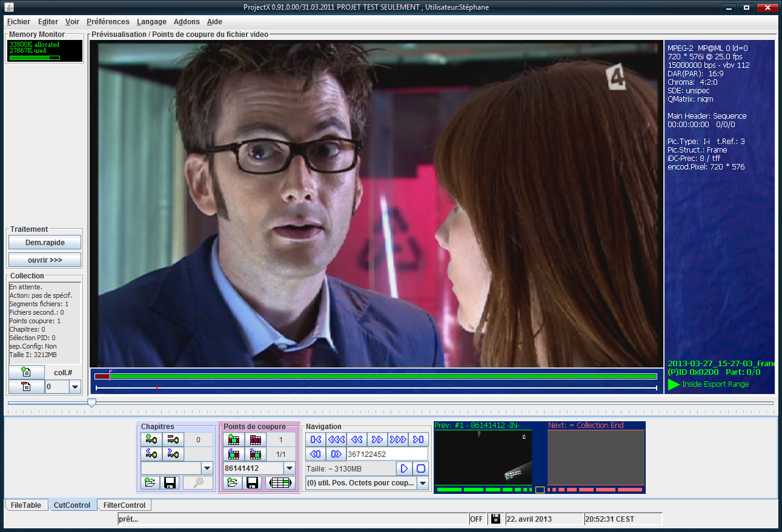Open the Préférences menu

pyautogui.click(x=108, y=22)
